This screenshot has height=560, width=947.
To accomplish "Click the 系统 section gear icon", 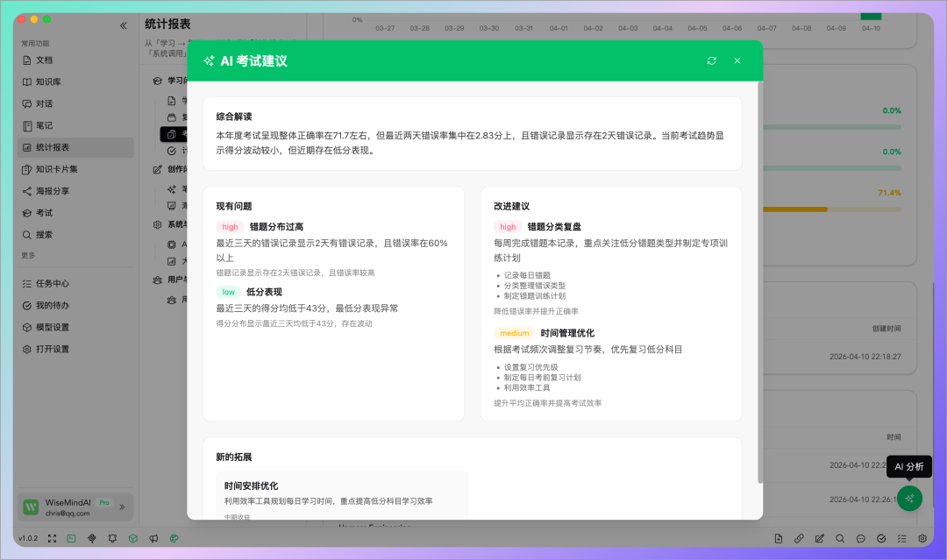I will (158, 224).
